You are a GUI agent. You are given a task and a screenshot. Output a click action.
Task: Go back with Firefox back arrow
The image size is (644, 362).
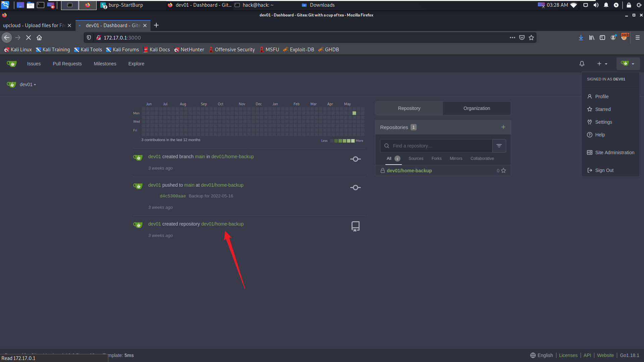point(7,38)
